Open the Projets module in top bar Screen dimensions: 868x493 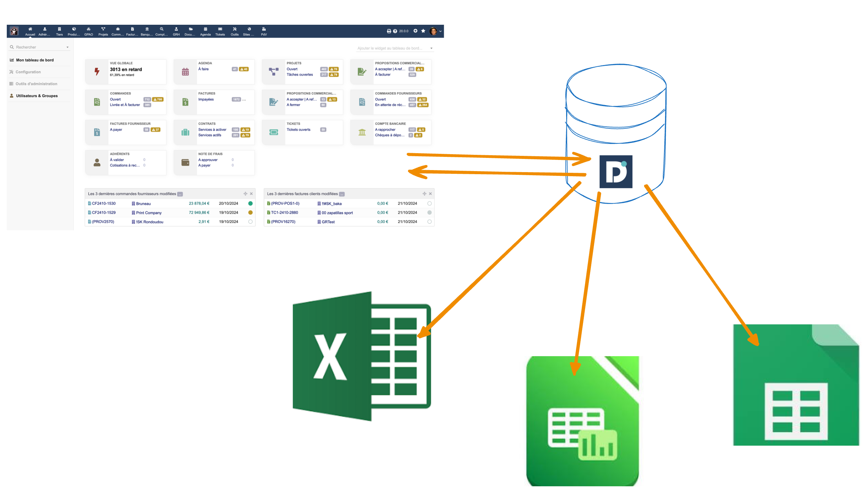pyautogui.click(x=103, y=31)
